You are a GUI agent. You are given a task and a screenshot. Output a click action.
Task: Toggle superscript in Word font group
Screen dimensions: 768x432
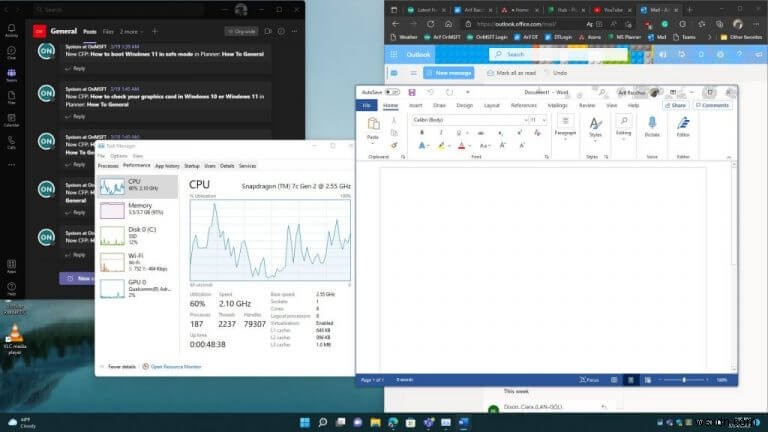pos(519,133)
